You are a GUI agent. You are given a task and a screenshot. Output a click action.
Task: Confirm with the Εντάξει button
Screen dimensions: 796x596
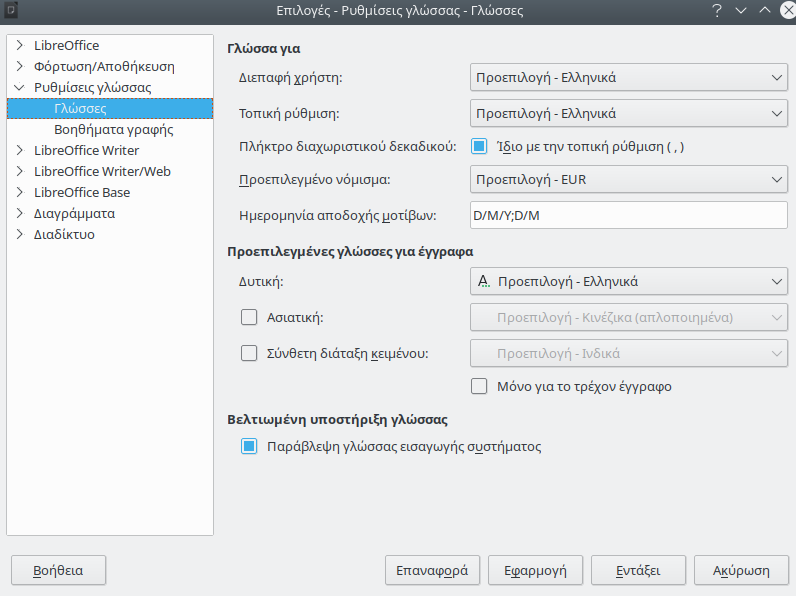tap(638, 570)
